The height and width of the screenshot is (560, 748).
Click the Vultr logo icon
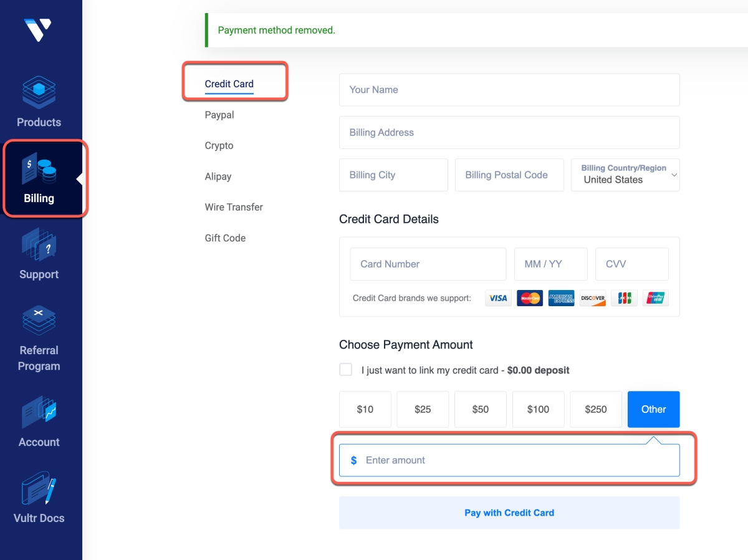coord(38,29)
